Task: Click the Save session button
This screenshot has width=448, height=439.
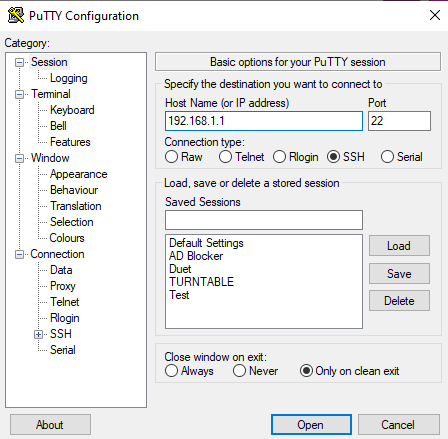Action: pyautogui.click(x=399, y=274)
